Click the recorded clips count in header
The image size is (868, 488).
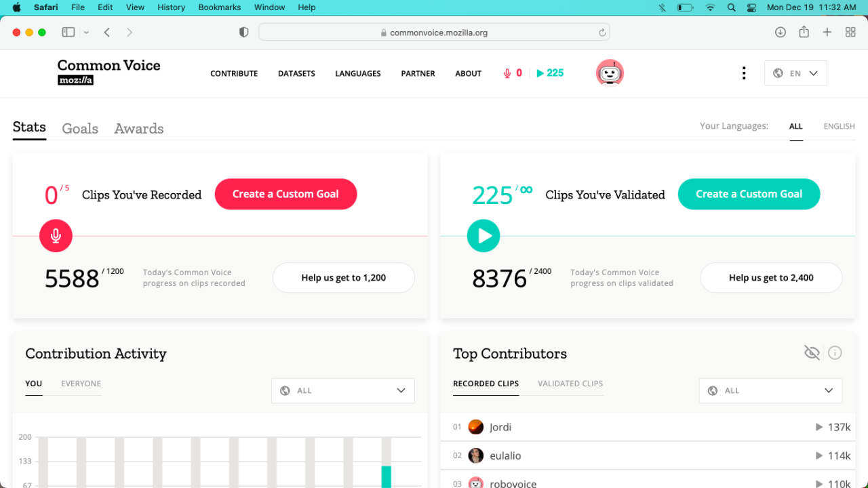pyautogui.click(x=513, y=73)
